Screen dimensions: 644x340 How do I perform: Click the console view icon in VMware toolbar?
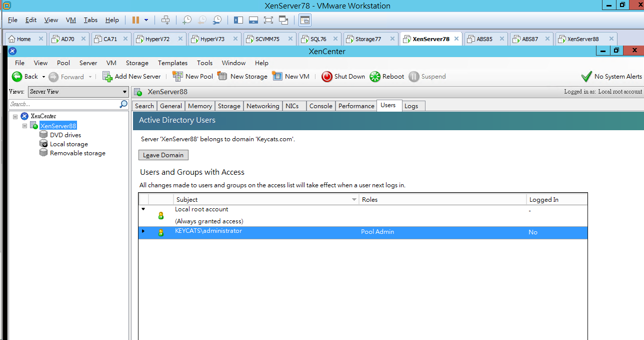[305, 20]
